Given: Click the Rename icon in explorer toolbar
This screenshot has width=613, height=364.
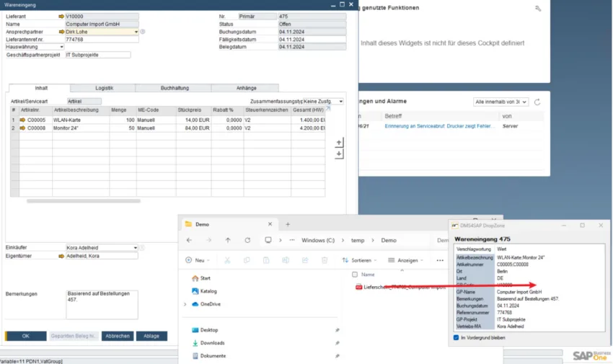Looking at the screenshot, I should 286,260.
